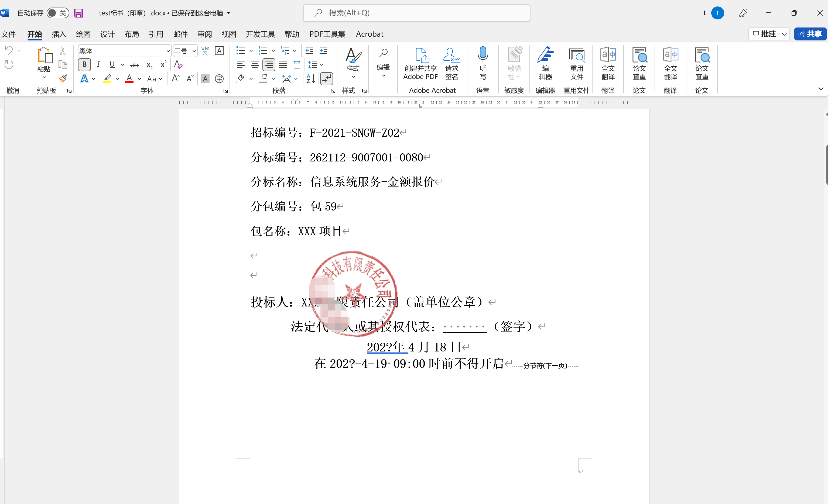Click the Comments button
Viewport: 828px width, 504px height.
pyautogui.click(x=765, y=34)
